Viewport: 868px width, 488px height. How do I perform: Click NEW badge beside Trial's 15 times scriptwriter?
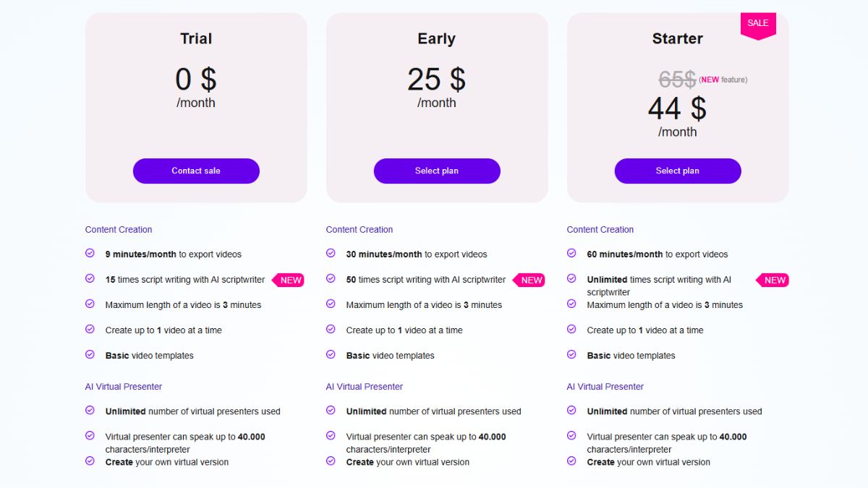point(289,280)
